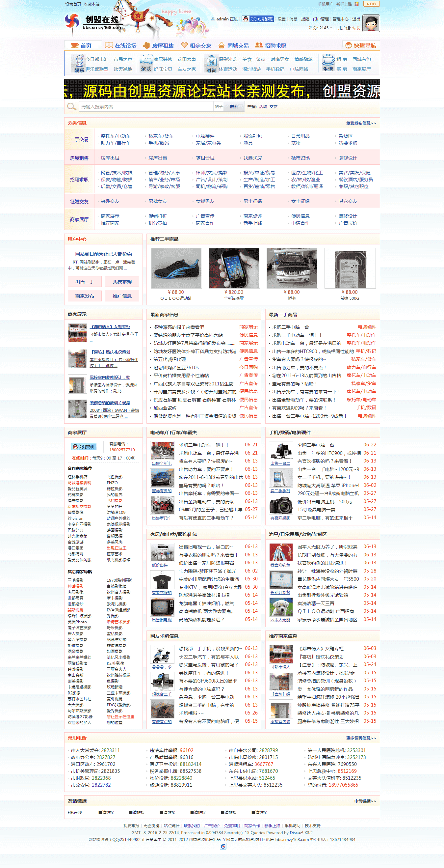Click the site logo pinwheel
Screen dimensions: 444x868
[x=72, y=21]
